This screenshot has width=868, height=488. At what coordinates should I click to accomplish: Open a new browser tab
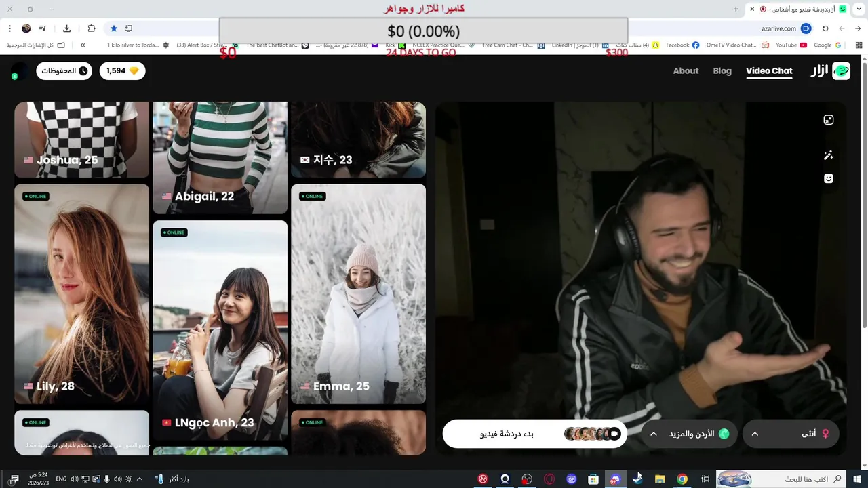tap(736, 9)
